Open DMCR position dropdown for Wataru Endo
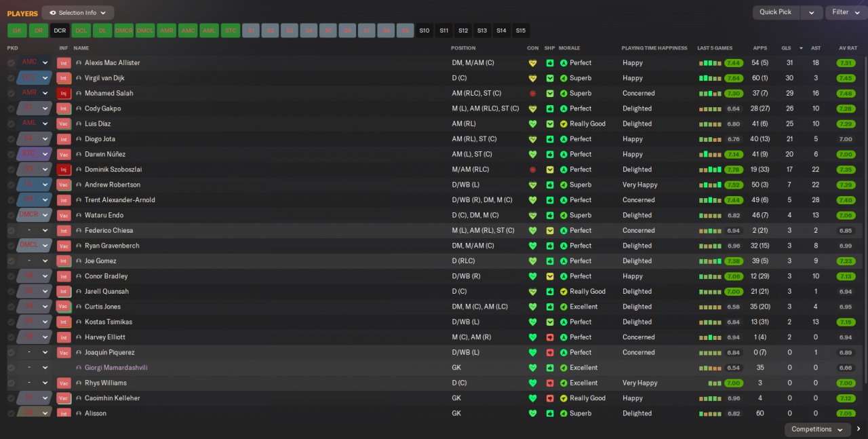Image resolution: width=868 pixels, height=439 pixels. 45,216
